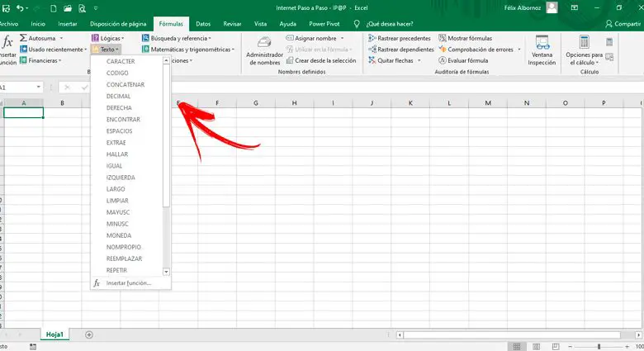This screenshot has width=644, height=351.
Task: Open Administrador de nombres
Action: click(264, 51)
